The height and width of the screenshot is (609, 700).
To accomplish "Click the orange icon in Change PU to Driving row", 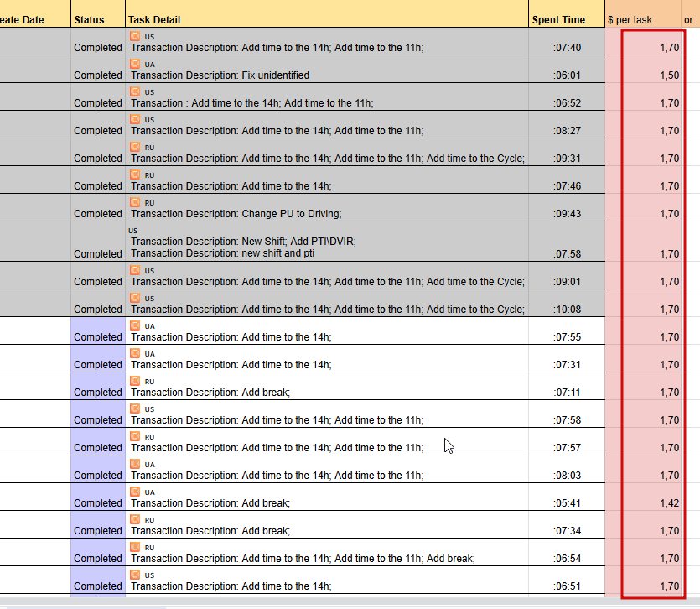I will [135, 202].
